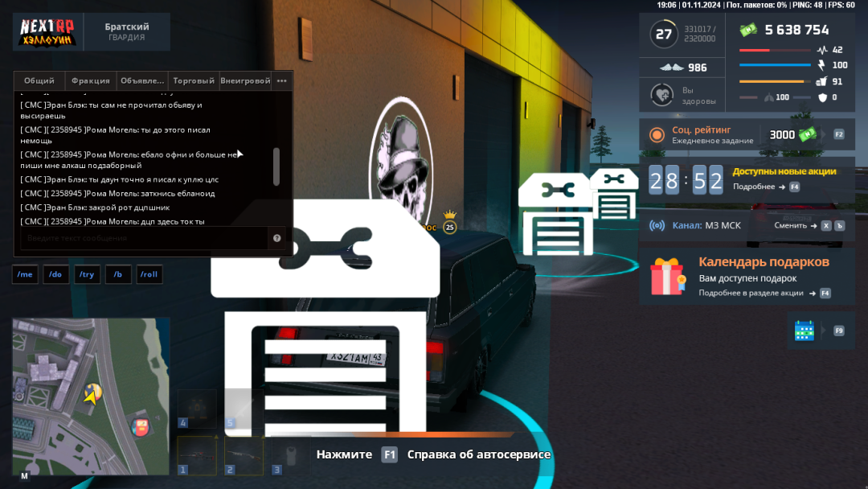Click the Ъ key badge for channel
The height and width of the screenshot is (489, 868).
839,226
